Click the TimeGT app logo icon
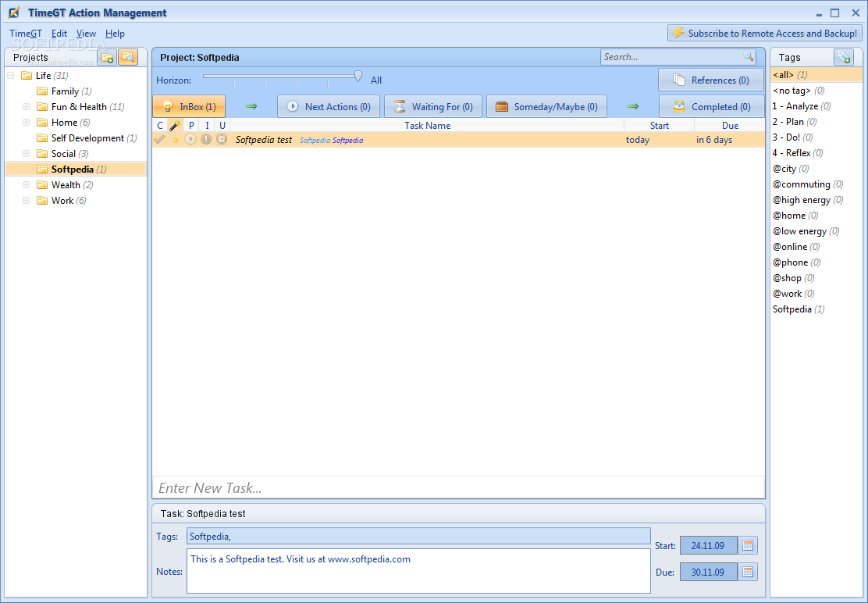 pos(14,12)
